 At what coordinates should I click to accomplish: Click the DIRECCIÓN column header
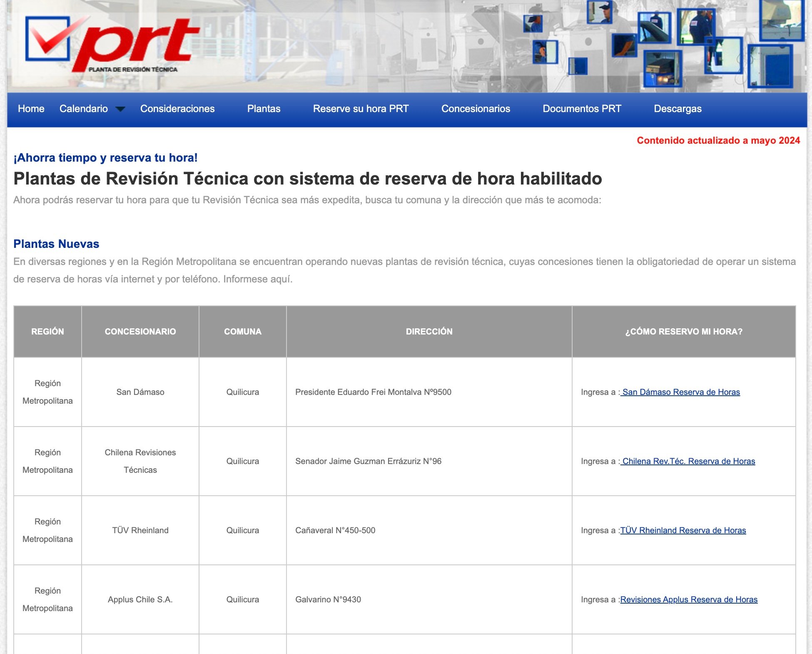click(x=429, y=332)
